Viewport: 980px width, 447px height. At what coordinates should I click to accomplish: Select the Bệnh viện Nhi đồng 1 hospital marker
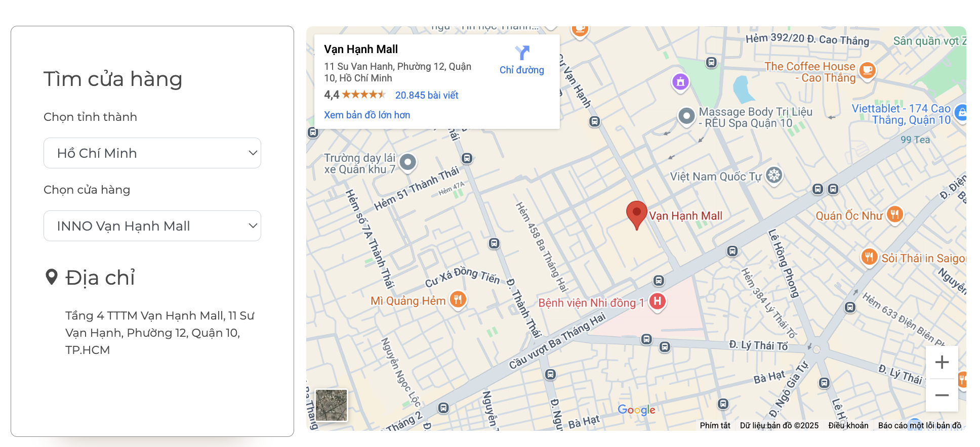pos(657,302)
